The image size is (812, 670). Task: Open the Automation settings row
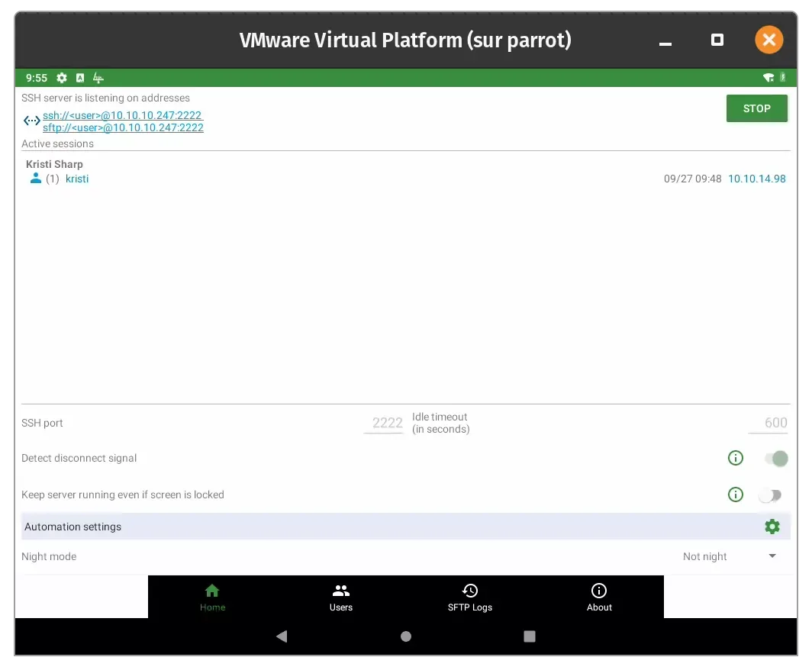(406, 527)
